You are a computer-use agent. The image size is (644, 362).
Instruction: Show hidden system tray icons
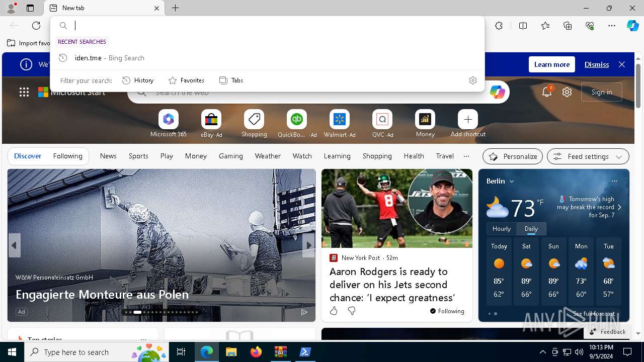(x=542, y=352)
